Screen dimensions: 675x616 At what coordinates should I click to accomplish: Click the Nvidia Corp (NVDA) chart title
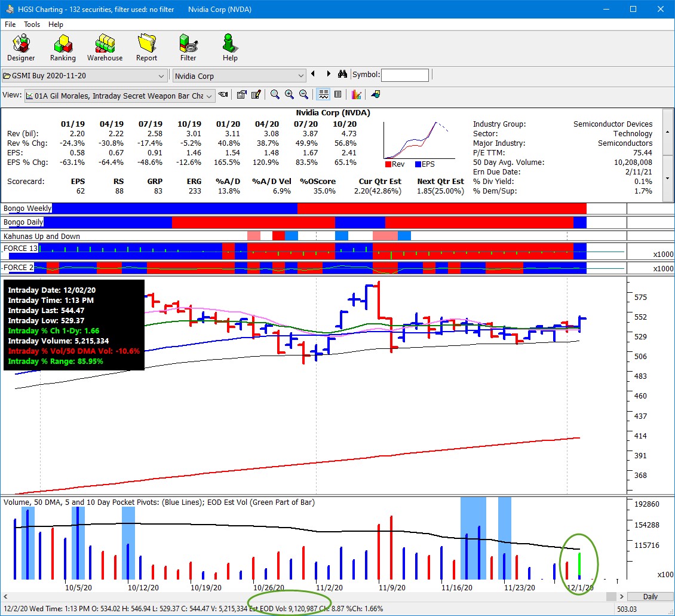tap(333, 113)
